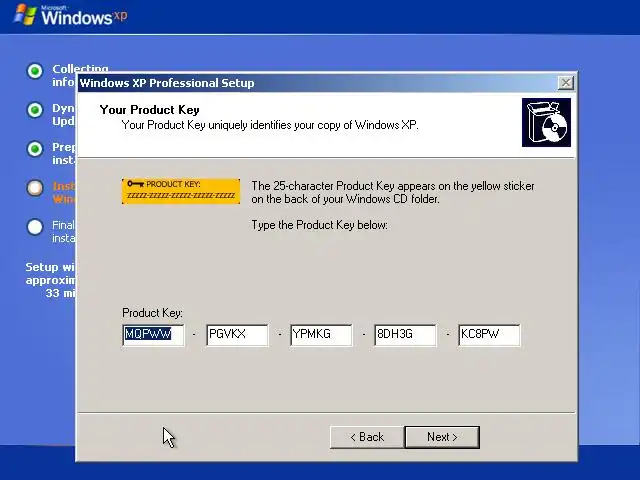Click 'Type the Product Key below:' text
This screenshot has height=480, width=640.
pyautogui.click(x=319, y=225)
